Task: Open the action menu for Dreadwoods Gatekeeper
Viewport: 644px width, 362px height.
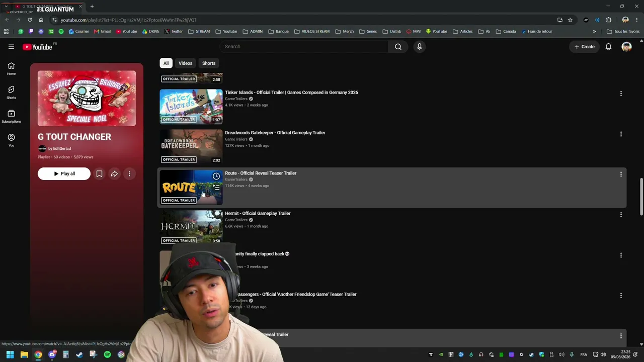Action: click(x=621, y=134)
